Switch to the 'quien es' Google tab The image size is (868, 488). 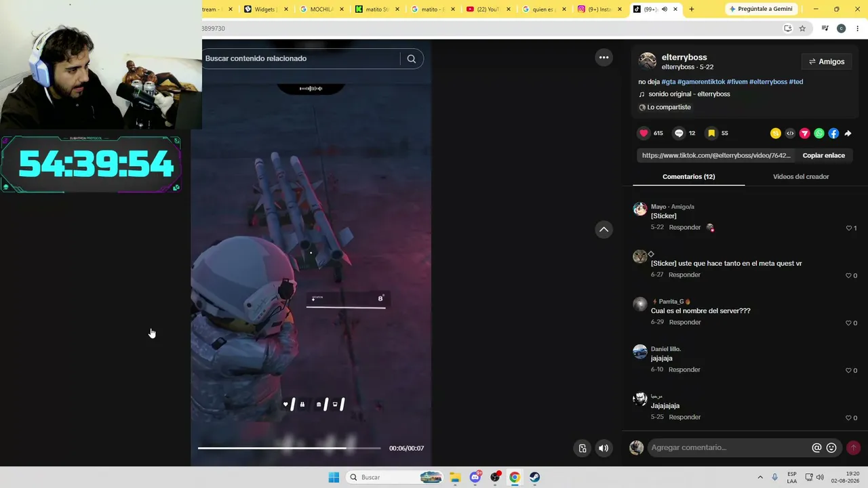point(544,9)
